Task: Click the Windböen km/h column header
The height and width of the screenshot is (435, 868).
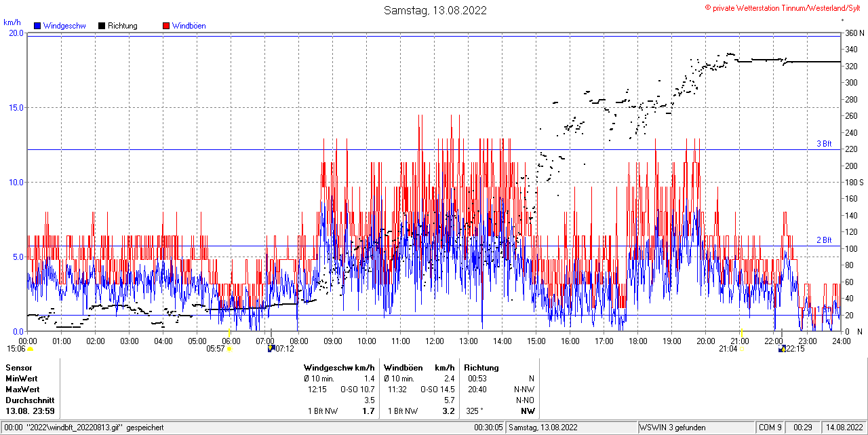Action: (x=418, y=368)
